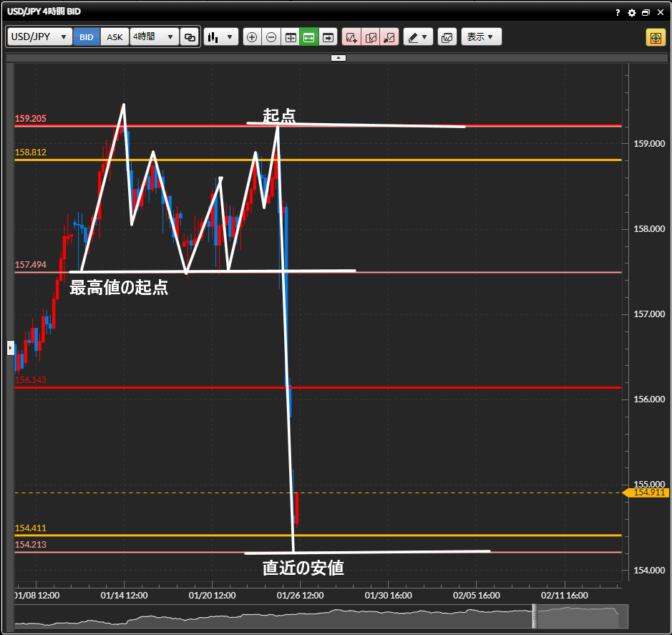Screen dimensions: 672x635
Task: Click the edit indicator icon with checkmark
Action: pos(371,37)
